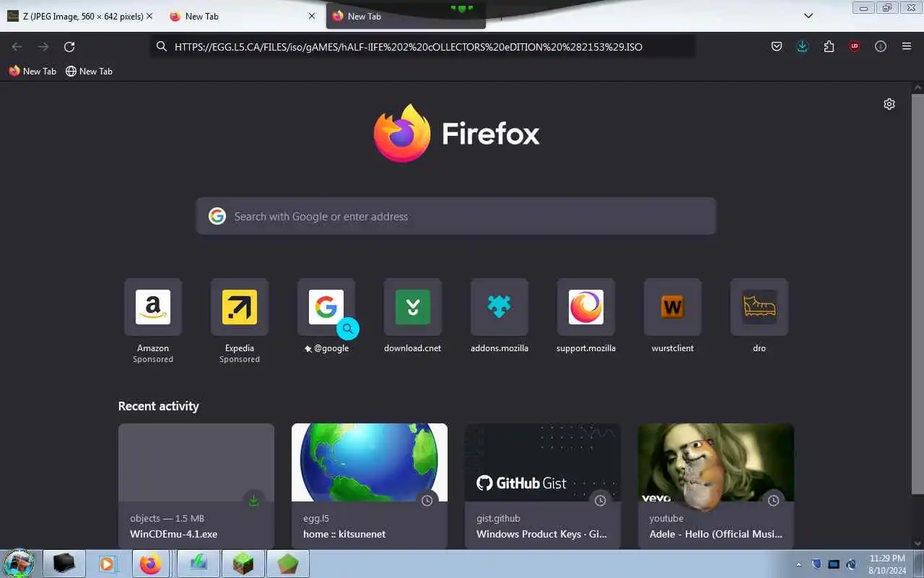This screenshot has width=924, height=578.
Task: Click the security shield tray icon
Action: tap(816, 564)
